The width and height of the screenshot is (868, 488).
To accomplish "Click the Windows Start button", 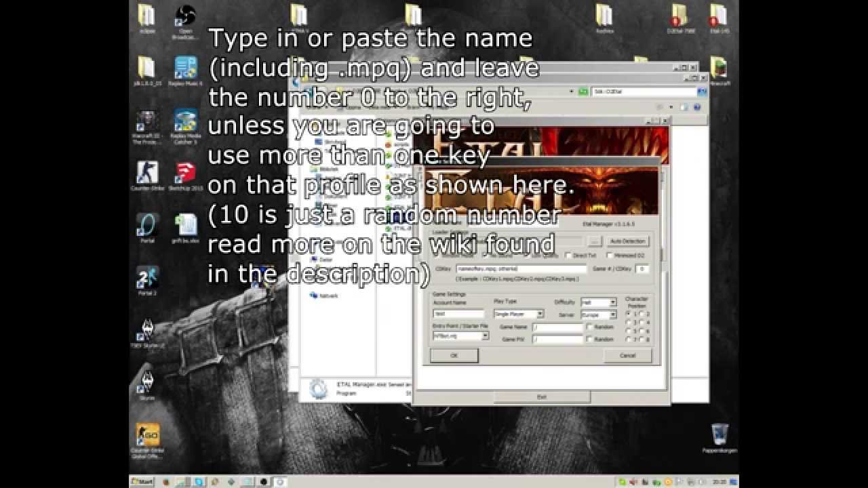I will (142, 482).
